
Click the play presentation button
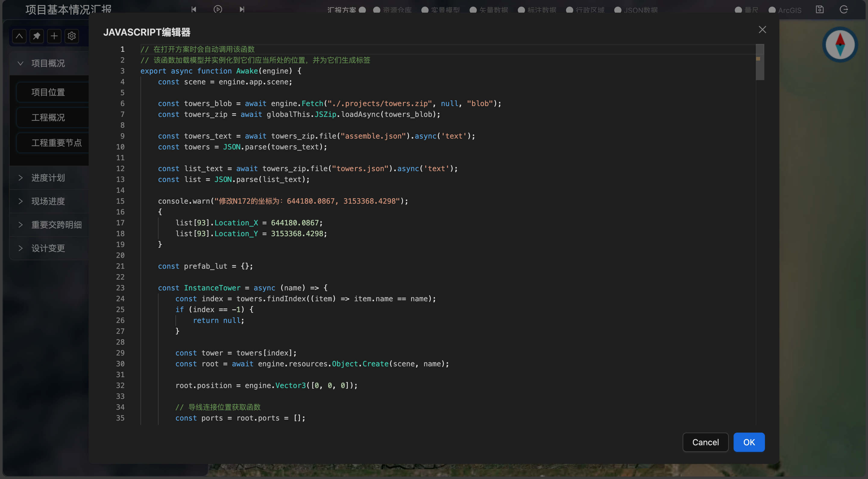218,9
